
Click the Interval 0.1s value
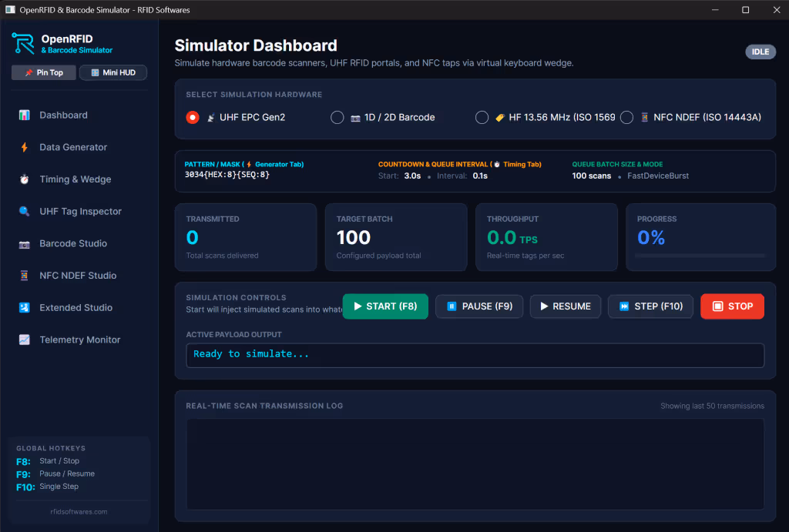480,176
